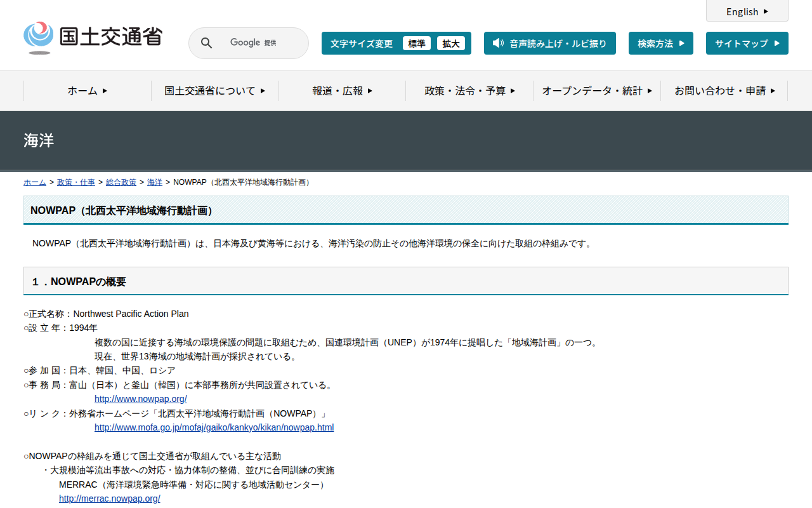
Task: Click 総合政策 breadcrumb link
Action: 121,182
